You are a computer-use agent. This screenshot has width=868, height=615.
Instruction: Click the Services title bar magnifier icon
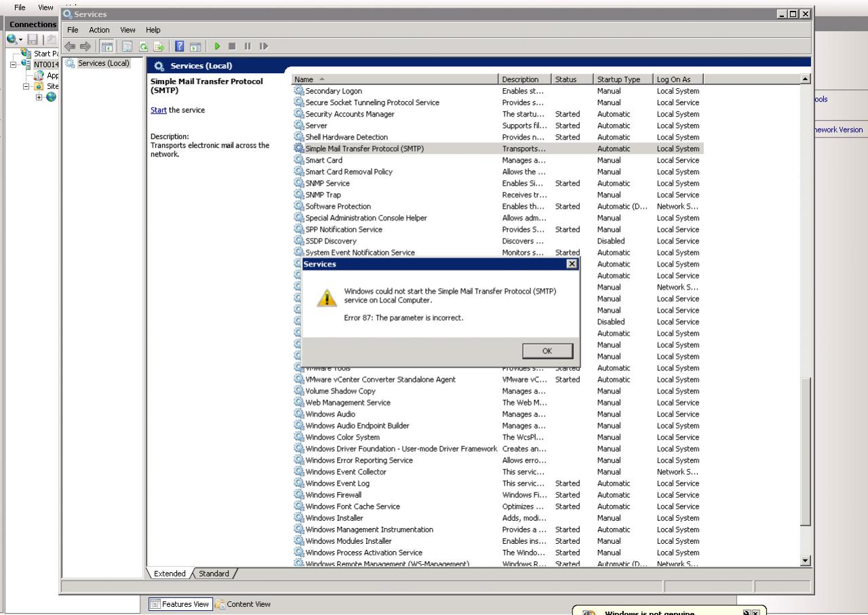pyautogui.click(x=67, y=14)
